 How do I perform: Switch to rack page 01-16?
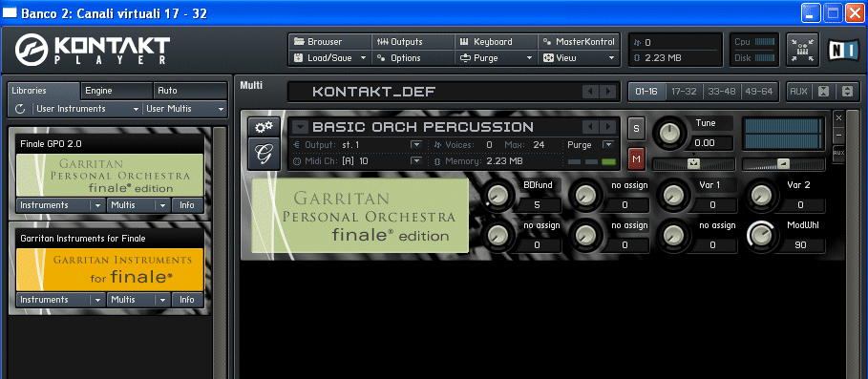pyautogui.click(x=646, y=92)
